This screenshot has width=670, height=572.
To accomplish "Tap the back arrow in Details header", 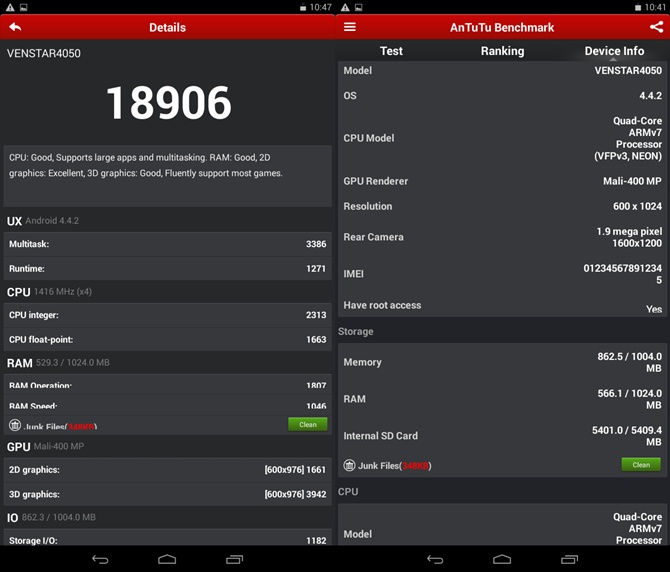I will (x=15, y=27).
